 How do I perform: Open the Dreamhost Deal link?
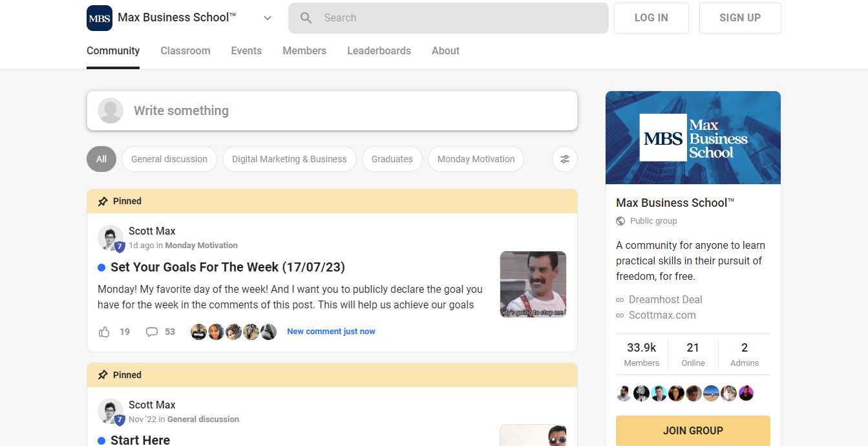(x=666, y=299)
